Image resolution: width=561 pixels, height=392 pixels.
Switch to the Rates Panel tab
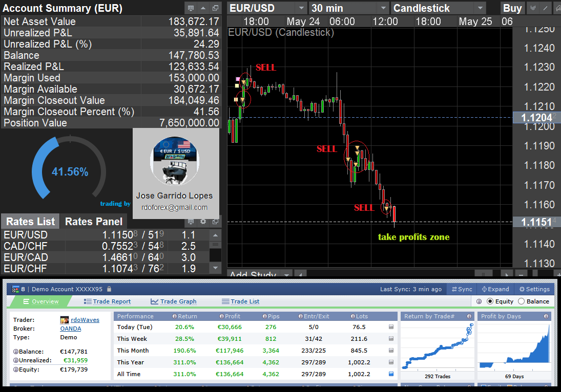click(x=93, y=222)
